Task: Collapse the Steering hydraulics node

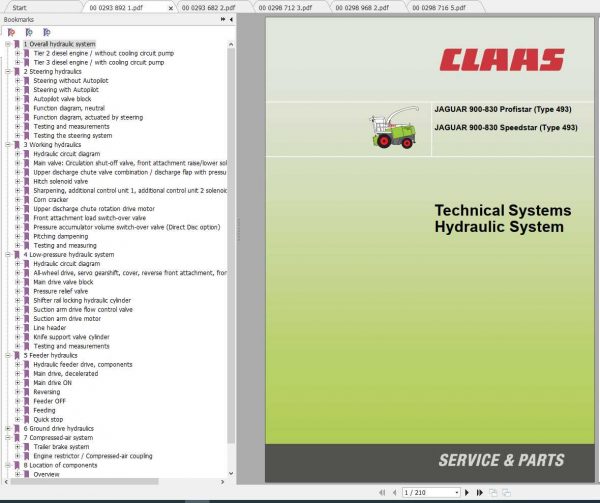Action: [x=8, y=72]
